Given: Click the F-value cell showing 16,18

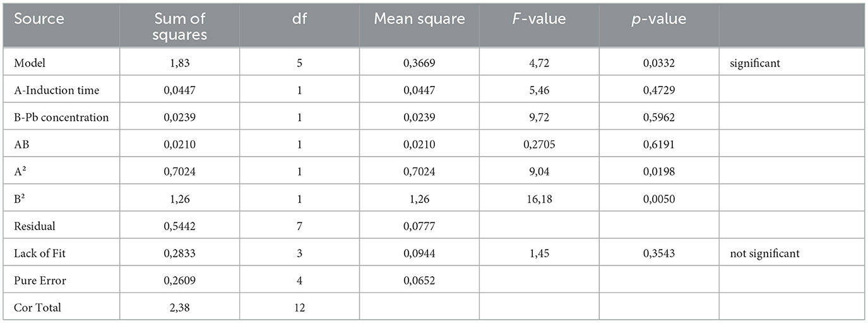Looking at the screenshot, I should click(x=538, y=199).
